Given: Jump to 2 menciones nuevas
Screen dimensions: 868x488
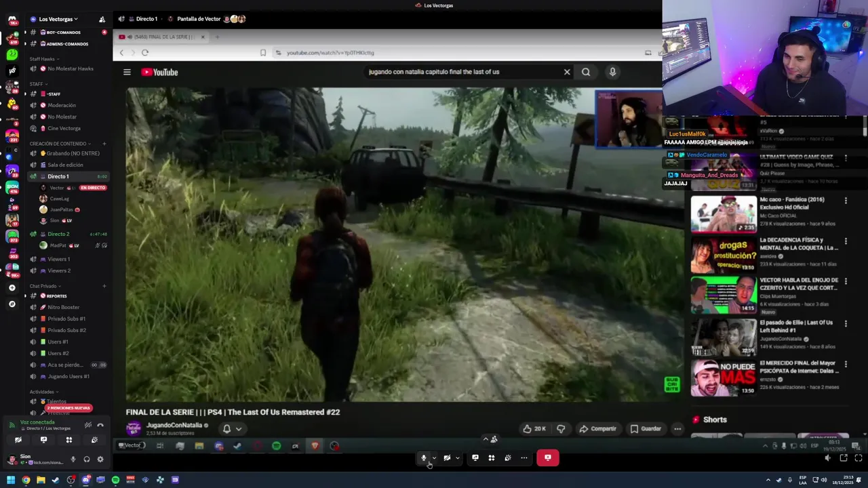Looking at the screenshot, I should point(68,408).
